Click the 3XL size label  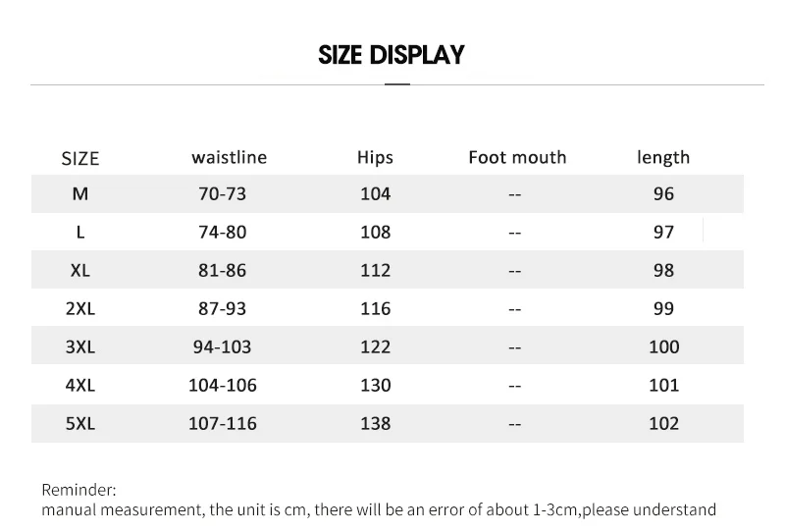(x=80, y=346)
